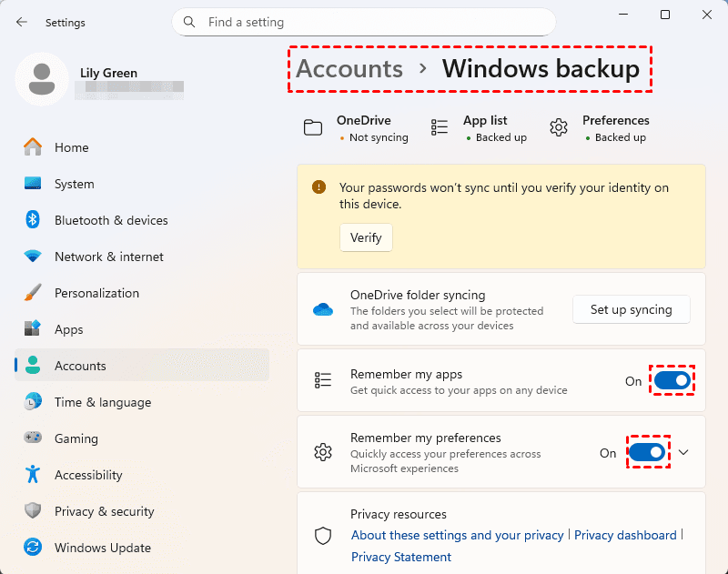Click Lily Green's profile avatar
The image size is (728, 574).
click(41, 79)
